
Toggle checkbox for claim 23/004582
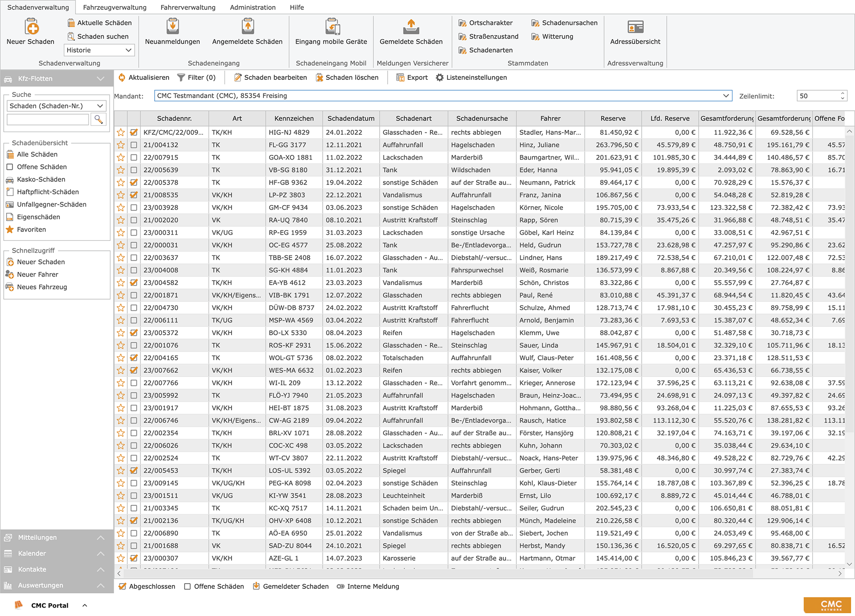(134, 283)
